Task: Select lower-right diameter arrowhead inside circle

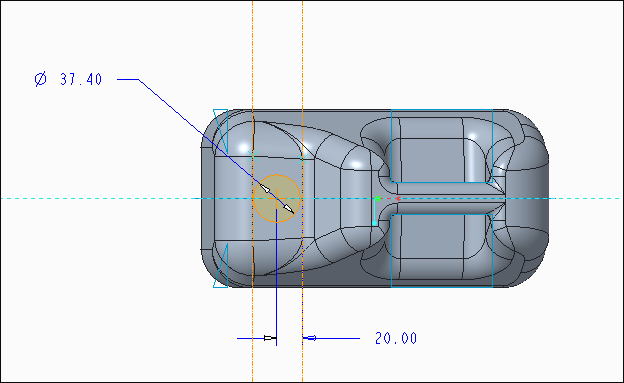Action: 289,209
